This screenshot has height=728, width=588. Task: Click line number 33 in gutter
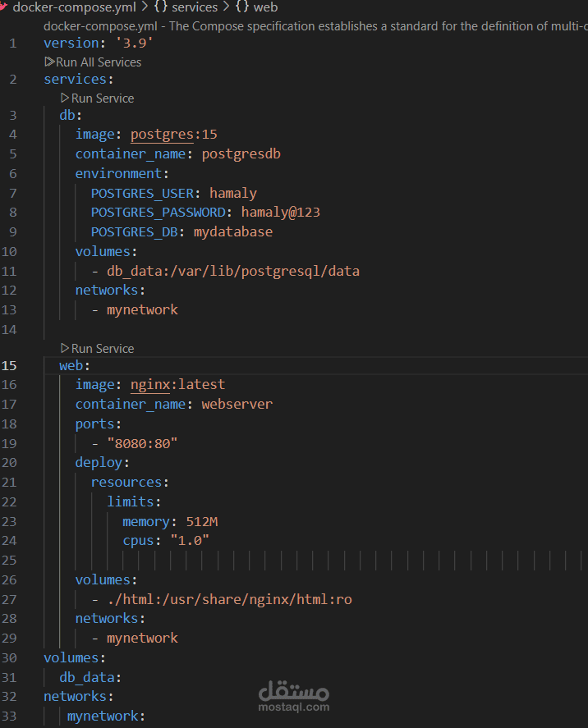[x=9, y=716]
